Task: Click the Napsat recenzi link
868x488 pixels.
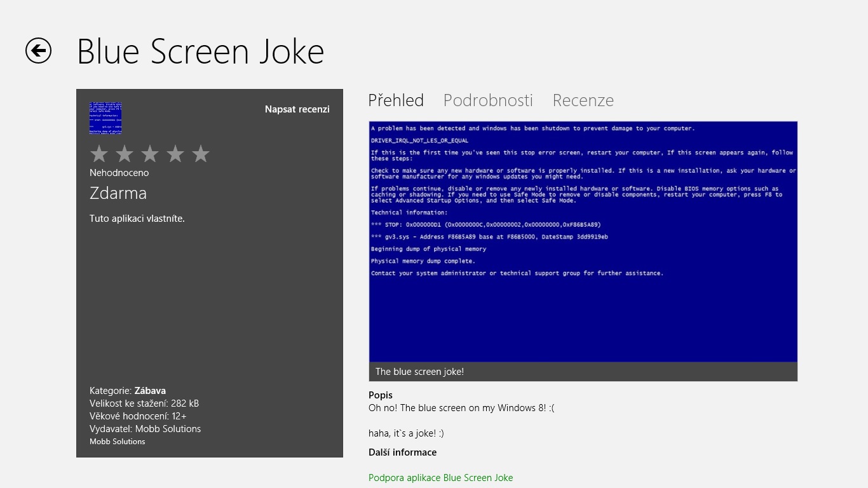Action: coord(297,109)
